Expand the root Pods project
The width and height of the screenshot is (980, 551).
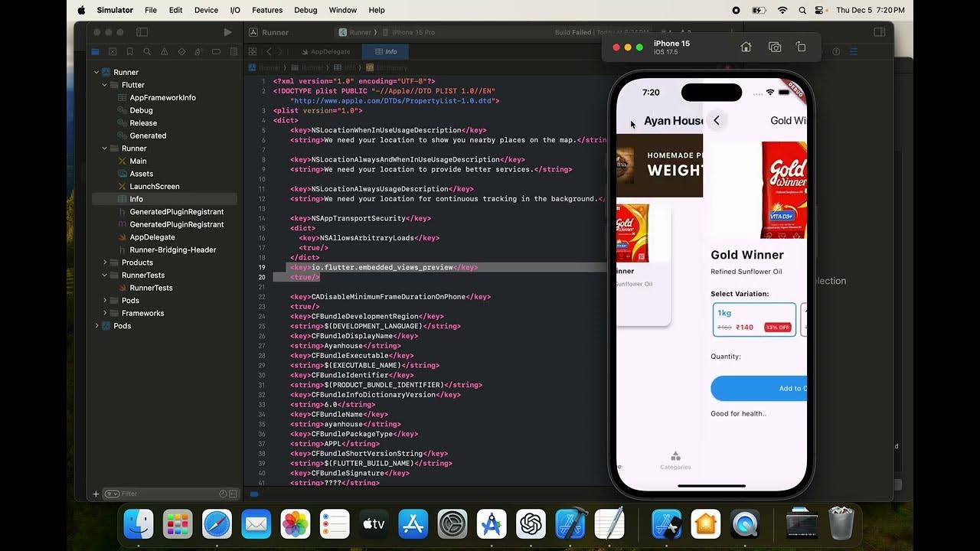96,326
